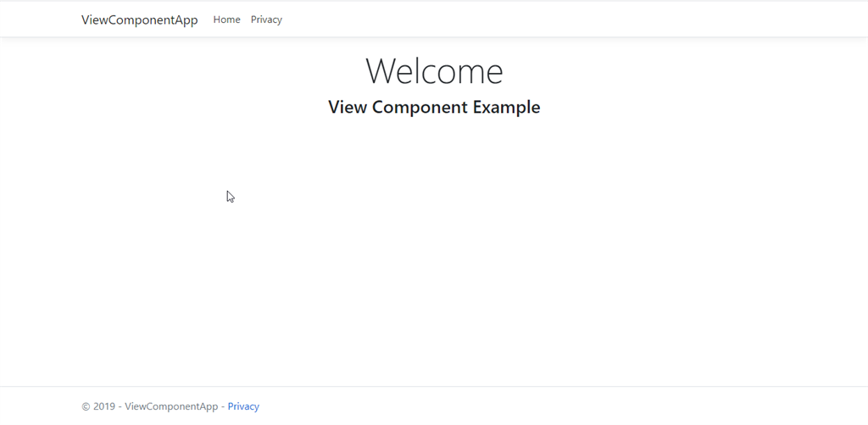The image size is (868, 425).
Task: Open the Privacy link in the top navbar
Action: tap(266, 20)
